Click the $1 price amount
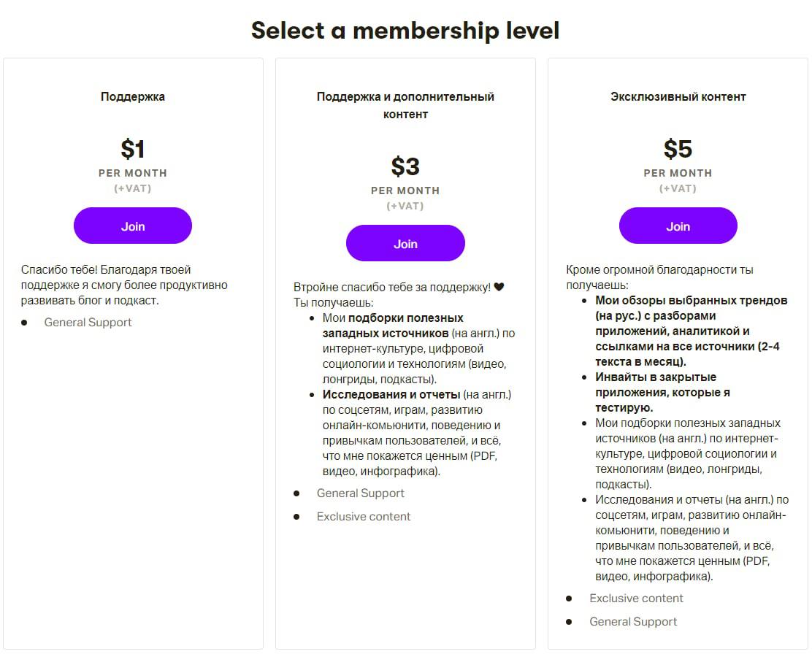This screenshot has height=654, width=812. (133, 150)
